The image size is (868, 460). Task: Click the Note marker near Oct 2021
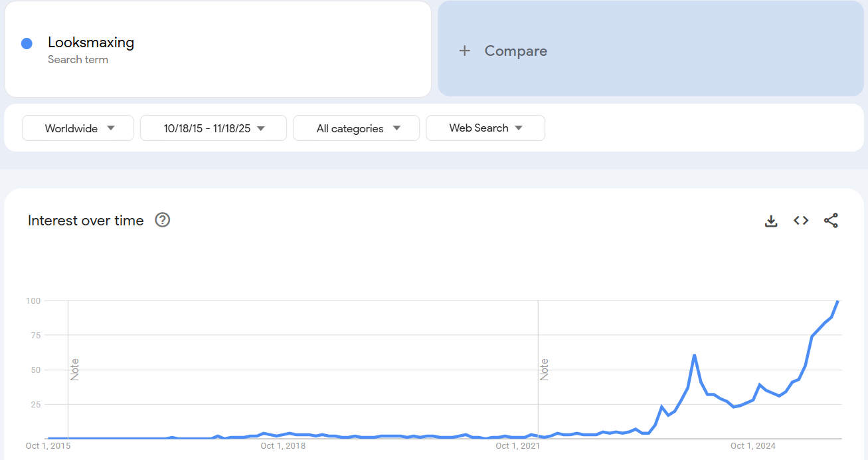[544, 369]
